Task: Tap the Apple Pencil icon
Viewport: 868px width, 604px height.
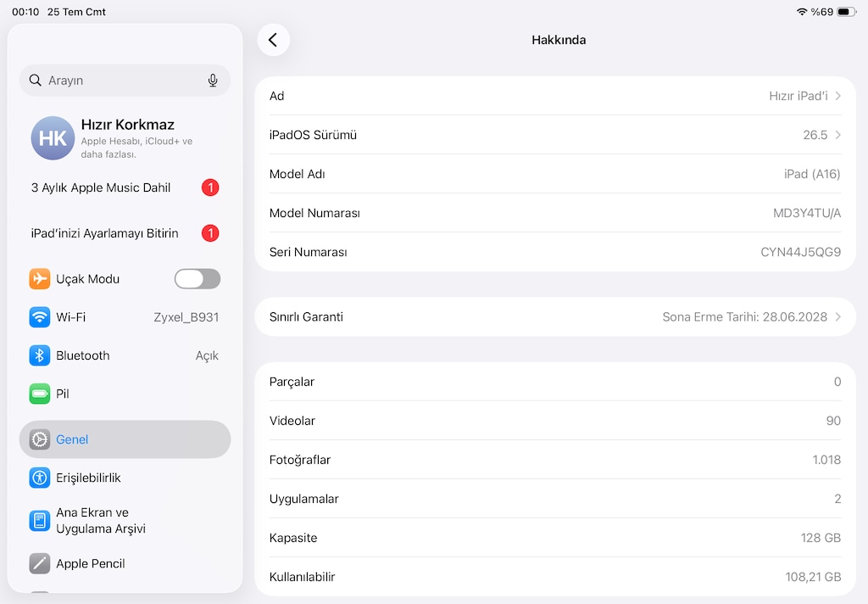Action: [39, 563]
